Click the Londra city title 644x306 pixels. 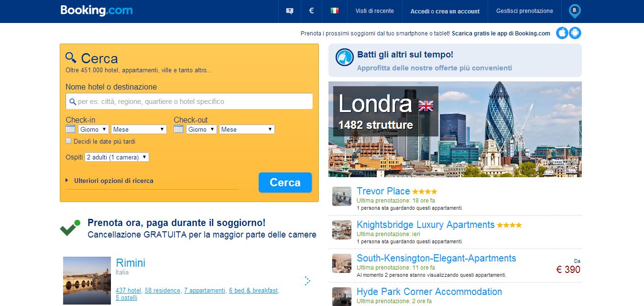point(375,104)
